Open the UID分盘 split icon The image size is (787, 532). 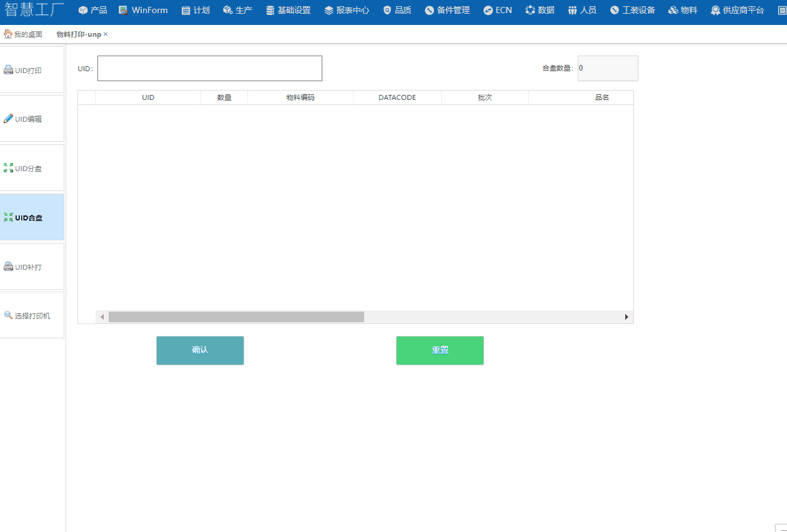point(8,168)
